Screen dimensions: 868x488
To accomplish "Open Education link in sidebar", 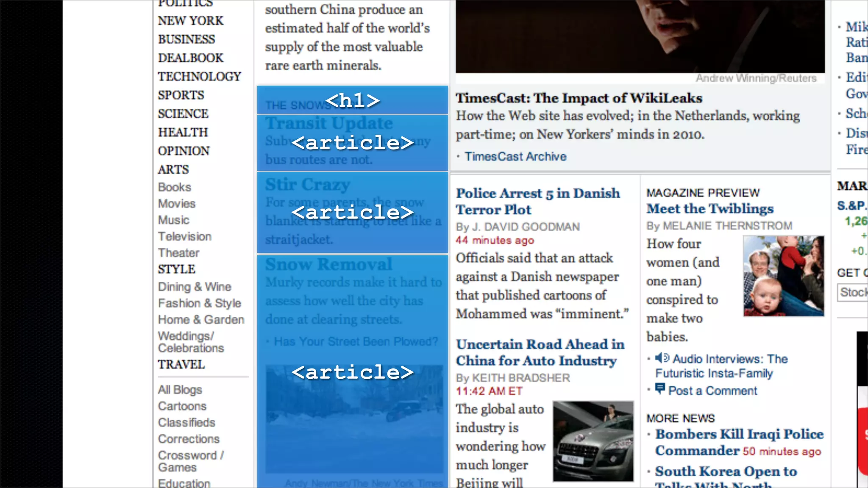I will tap(184, 483).
